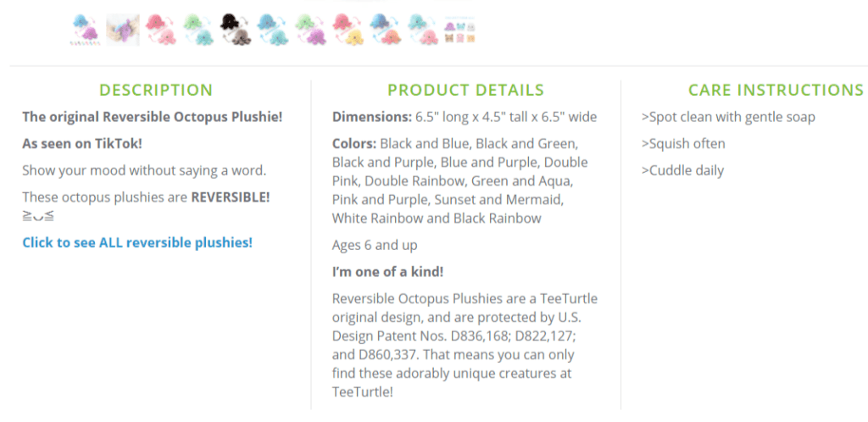The height and width of the screenshot is (422, 868).
Task: Click the CARE INSTRUCTIONS section heading
Action: pyautogui.click(x=776, y=90)
